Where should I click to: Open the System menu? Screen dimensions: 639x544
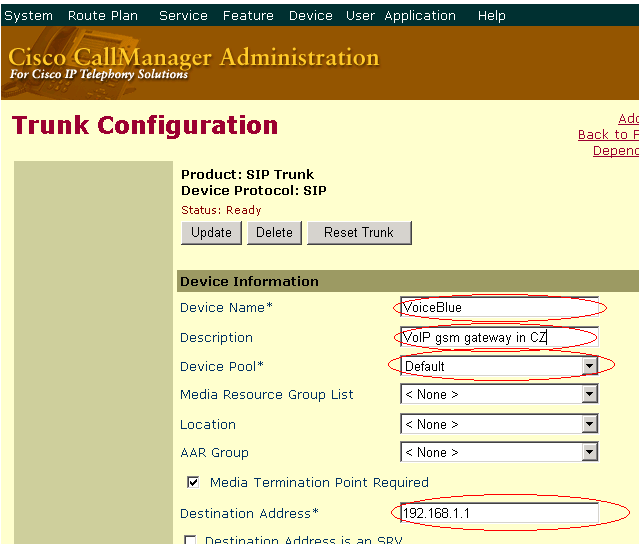pos(28,15)
